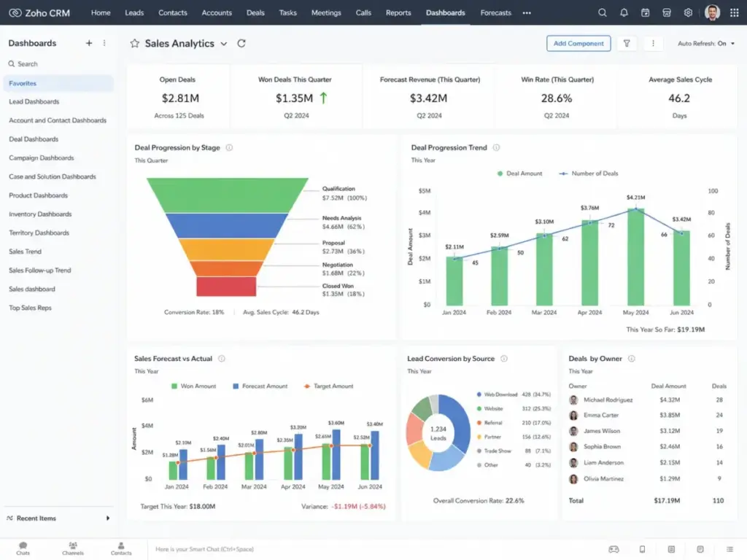Mark Sales Analytics as favorite star
This screenshot has height=560, width=747.
[135, 43]
